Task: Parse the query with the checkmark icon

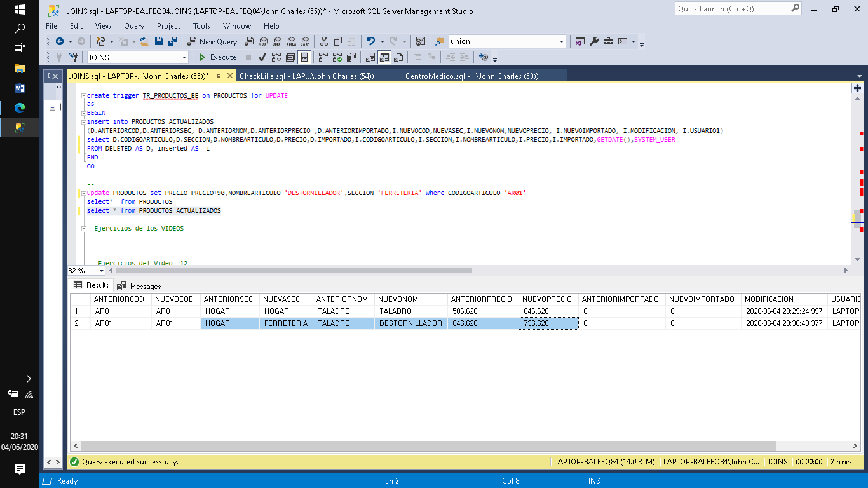Action: pyautogui.click(x=262, y=57)
